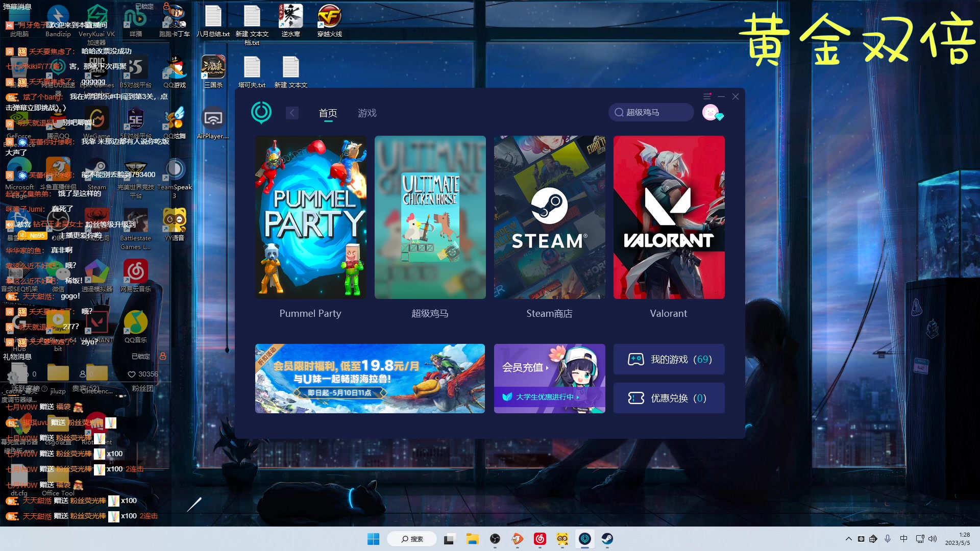The width and height of the screenshot is (980, 551).
Task: Click the Pummel Party title label
Action: pyautogui.click(x=310, y=313)
